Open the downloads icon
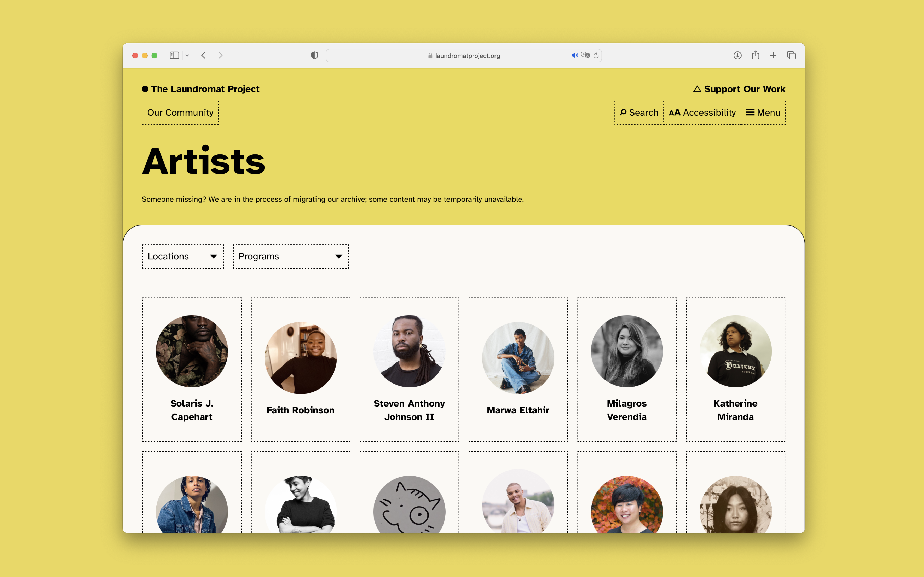This screenshot has width=924, height=577. [x=737, y=55]
